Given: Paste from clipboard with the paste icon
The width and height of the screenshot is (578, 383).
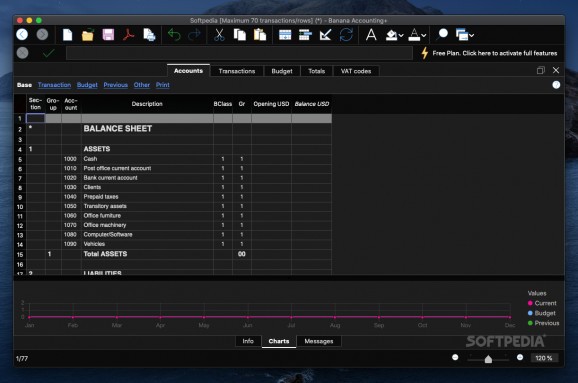Looking at the screenshot, I should (260, 35).
